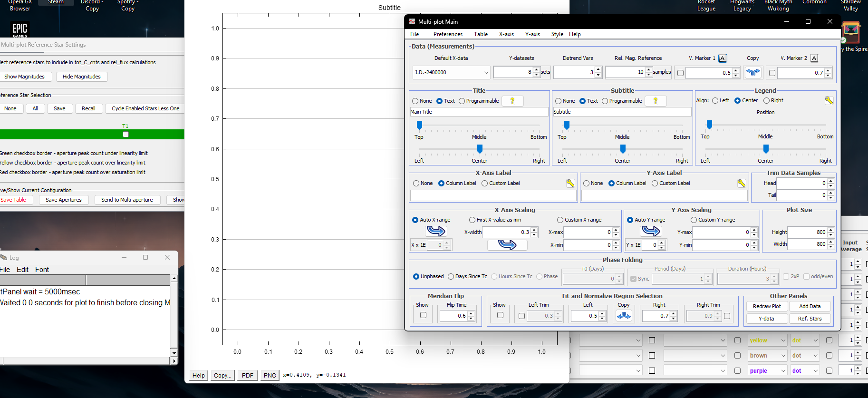This screenshot has height=398, width=868.
Task: Select Days Since Tc phase option
Action: pos(451,276)
